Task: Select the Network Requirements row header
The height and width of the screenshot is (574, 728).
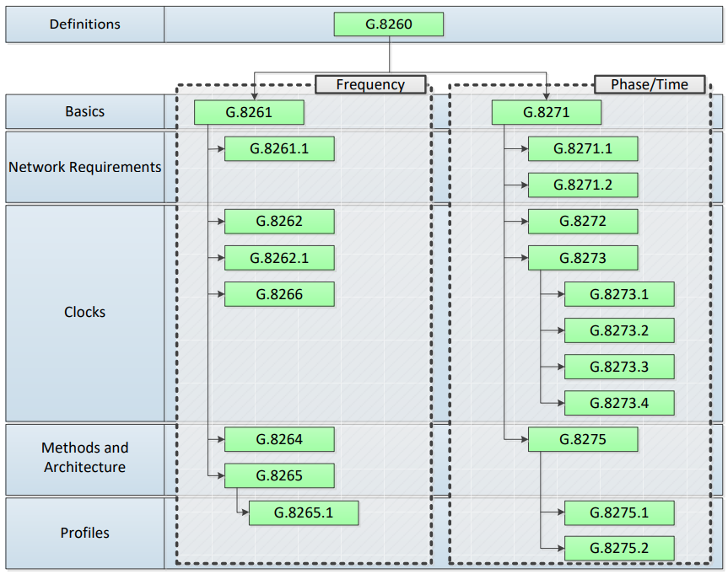Action: pos(84,167)
